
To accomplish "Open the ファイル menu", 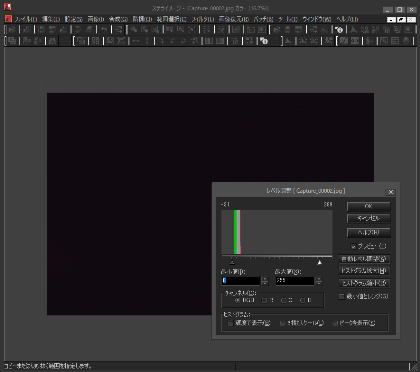I will click(25, 19).
